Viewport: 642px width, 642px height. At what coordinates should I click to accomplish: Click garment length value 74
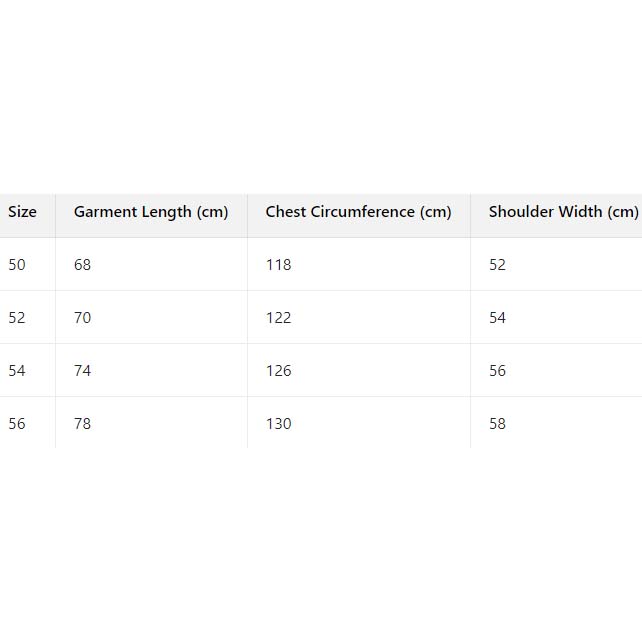tap(82, 371)
